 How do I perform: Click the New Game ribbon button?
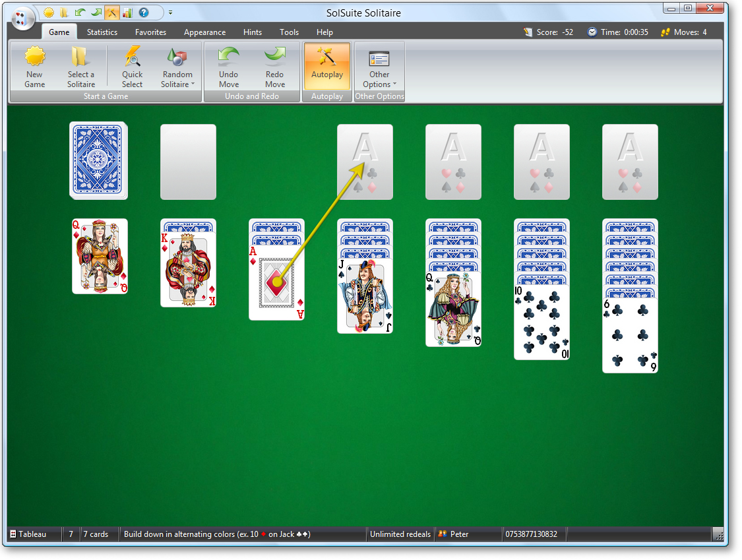[x=35, y=67]
